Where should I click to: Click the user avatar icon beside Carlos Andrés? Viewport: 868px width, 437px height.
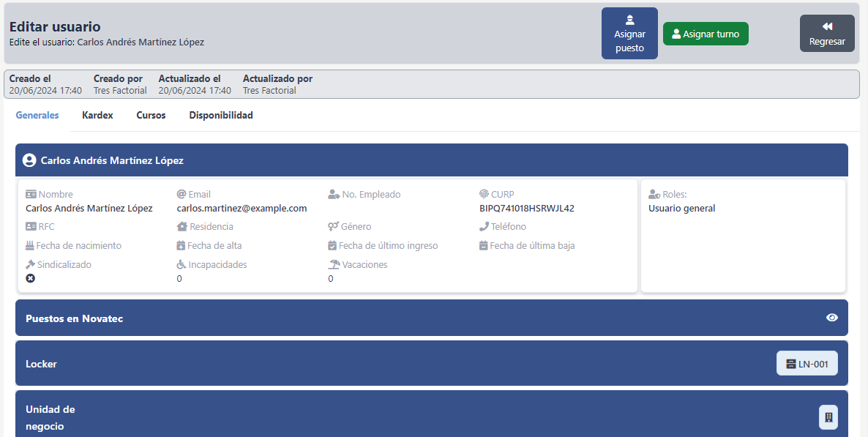29,160
